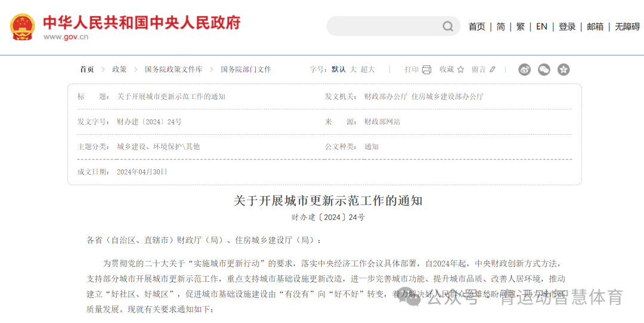The image size is (644, 323).
Task: Click the main article heading 关于开展城市更新示范工作的通知
Action: (x=328, y=201)
